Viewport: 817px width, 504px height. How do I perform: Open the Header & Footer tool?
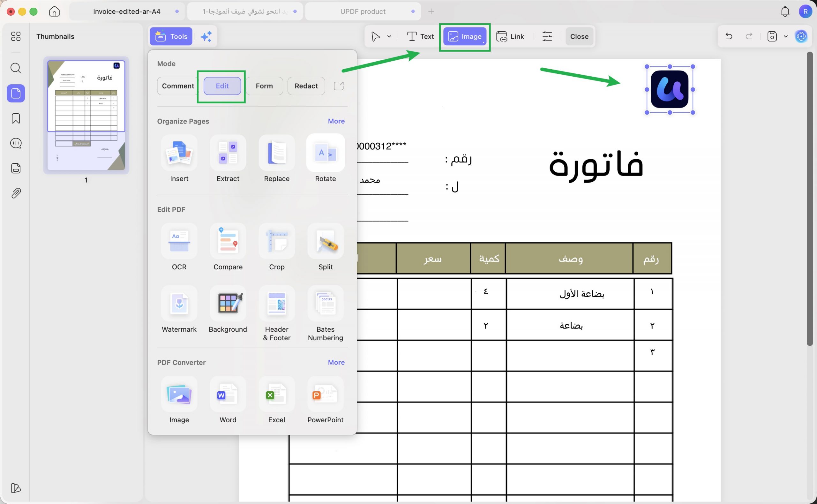tap(277, 314)
